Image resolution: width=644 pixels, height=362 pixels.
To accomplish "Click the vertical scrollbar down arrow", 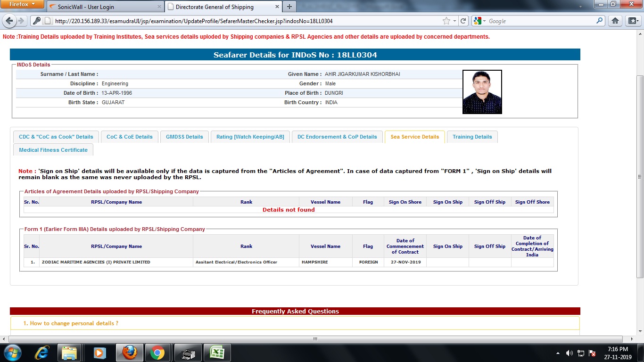I will click(x=640, y=332).
